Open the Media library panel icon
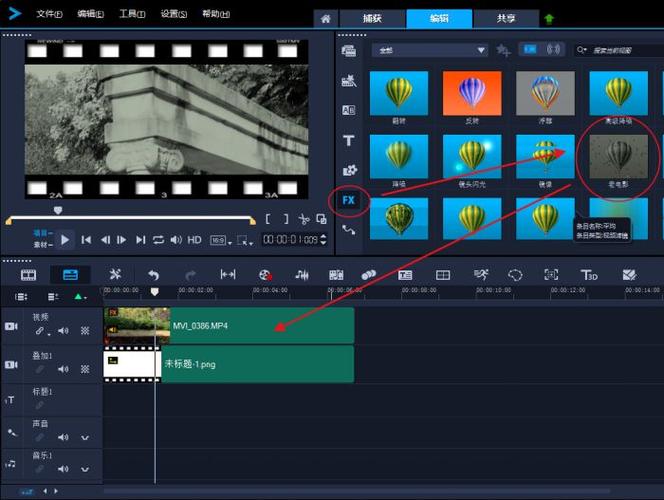 pyautogui.click(x=349, y=51)
